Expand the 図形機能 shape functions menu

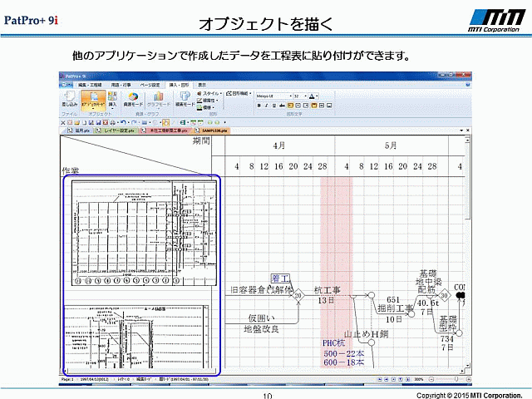tap(239, 93)
